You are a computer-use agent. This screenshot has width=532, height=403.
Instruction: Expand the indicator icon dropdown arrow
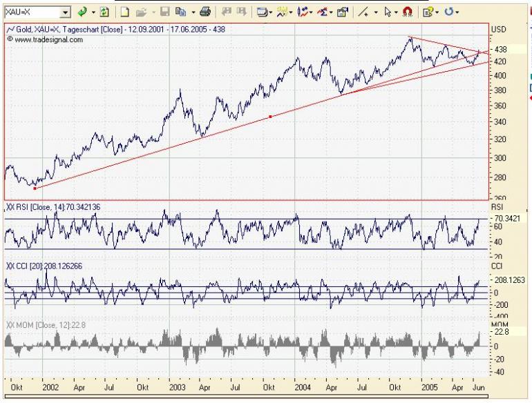(291, 13)
